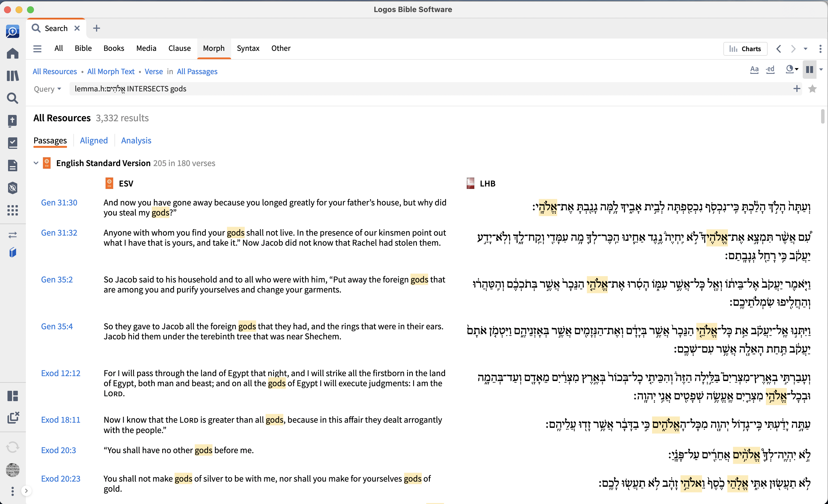Click the search results vertical scrollbar
The image size is (828, 504).
click(x=822, y=116)
